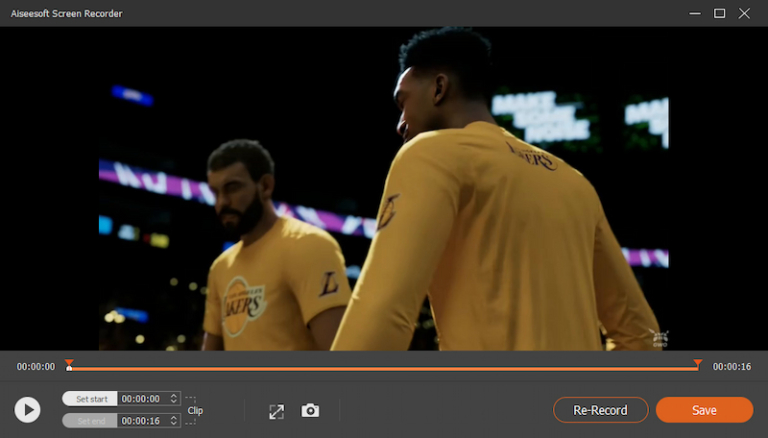Select the clip start marker on timeline
768x438 pixels.
(x=69, y=364)
